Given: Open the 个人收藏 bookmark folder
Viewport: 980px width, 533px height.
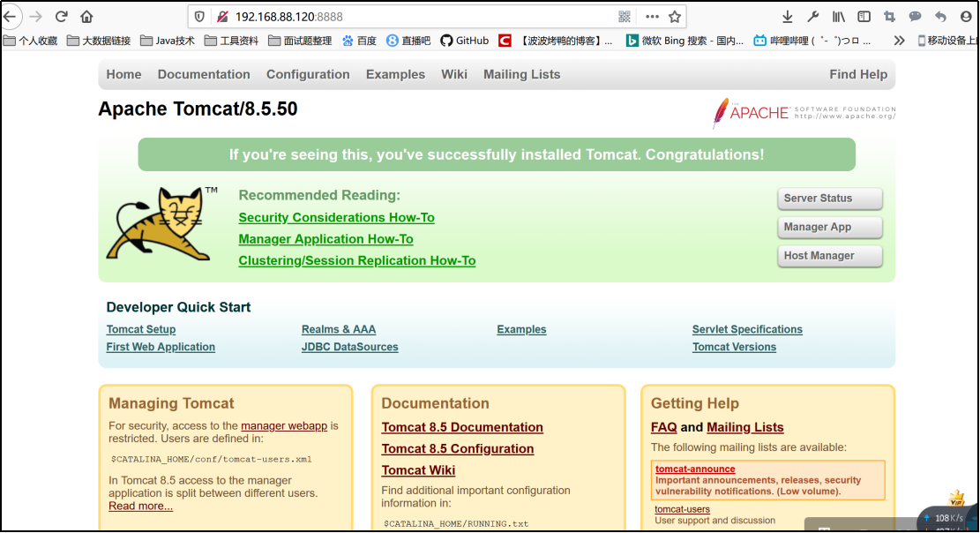Looking at the screenshot, I should tap(31, 41).
